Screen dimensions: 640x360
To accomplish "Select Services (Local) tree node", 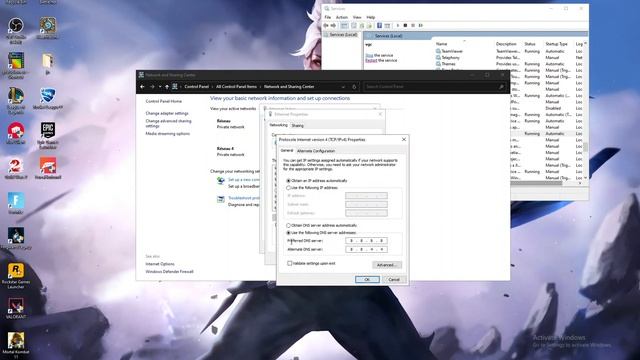I will (x=343, y=35).
